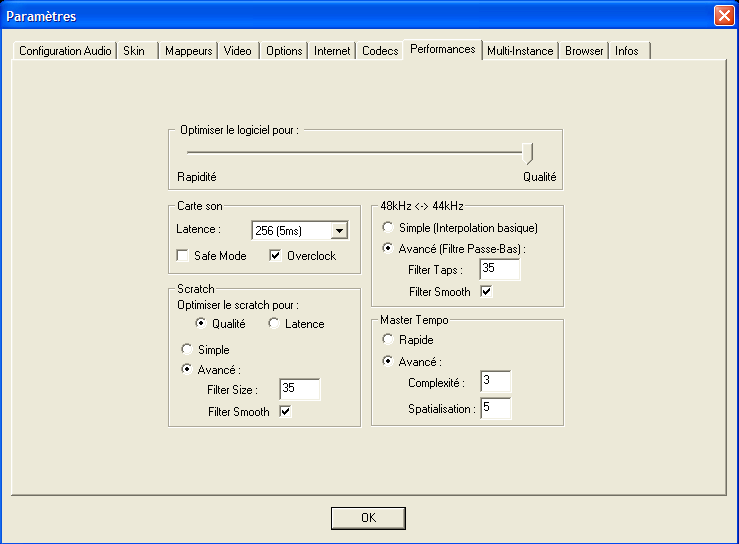739x544 pixels.
Task: Click the Filter Taps input field
Action: [500, 269]
